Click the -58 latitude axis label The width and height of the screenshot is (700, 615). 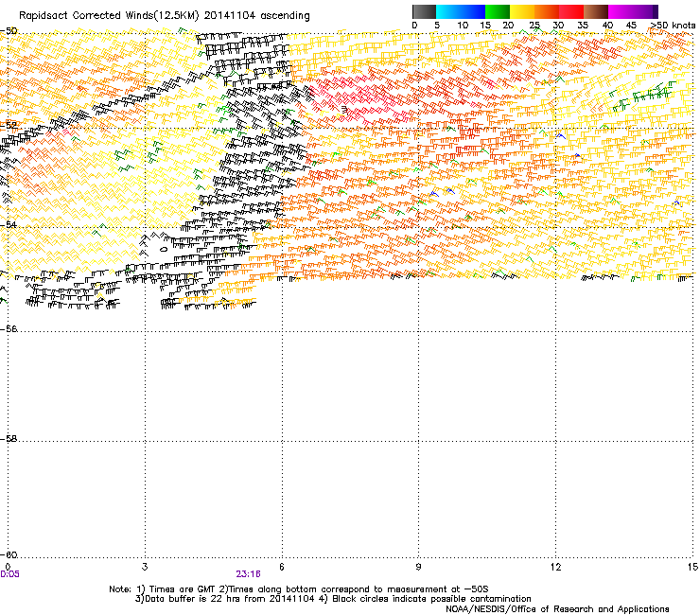9,439
